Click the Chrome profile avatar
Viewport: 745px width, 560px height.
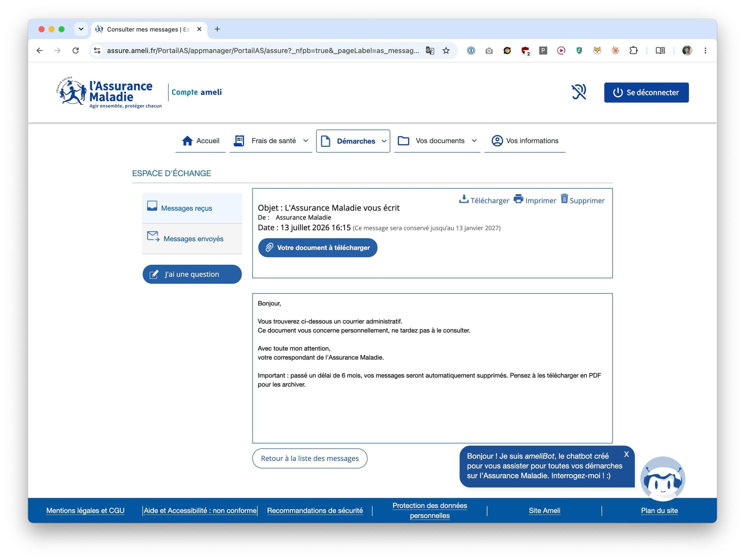pyautogui.click(x=687, y=51)
